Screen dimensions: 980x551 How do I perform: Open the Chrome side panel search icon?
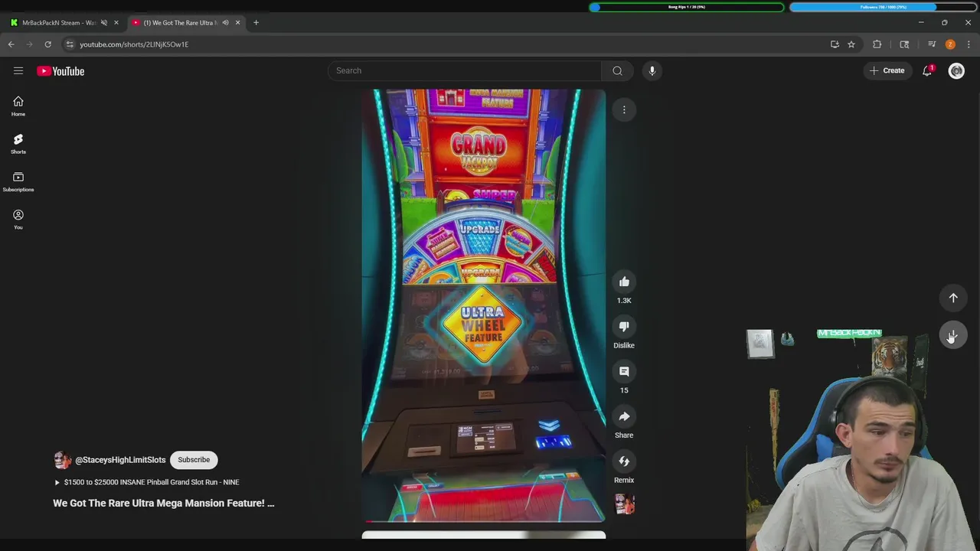click(x=904, y=44)
